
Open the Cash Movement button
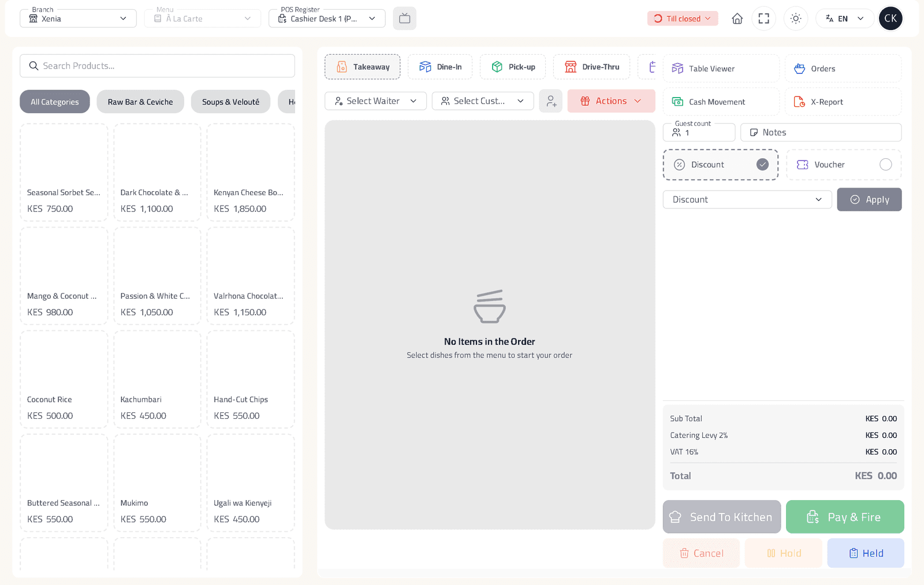click(721, 102)
